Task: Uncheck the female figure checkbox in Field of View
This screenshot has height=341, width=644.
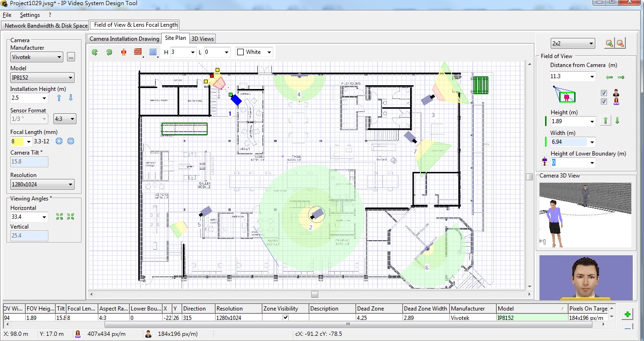Action: (x=604, y=101)
